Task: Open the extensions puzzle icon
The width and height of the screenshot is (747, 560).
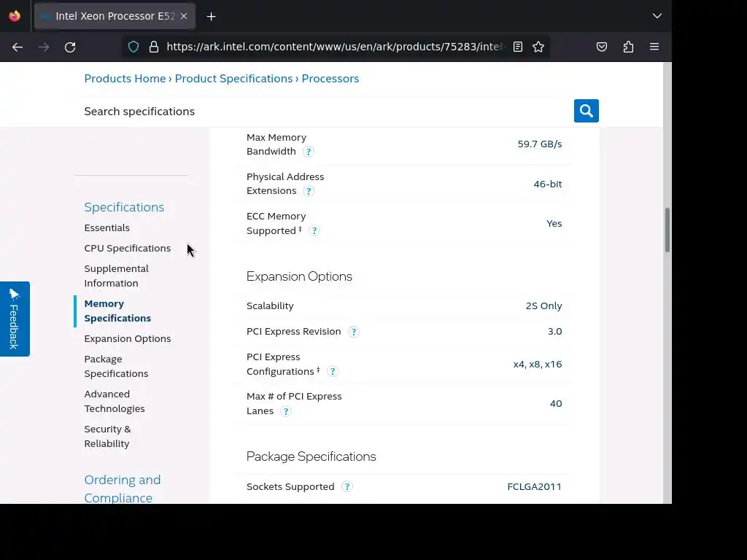Action: pos(628,47)
